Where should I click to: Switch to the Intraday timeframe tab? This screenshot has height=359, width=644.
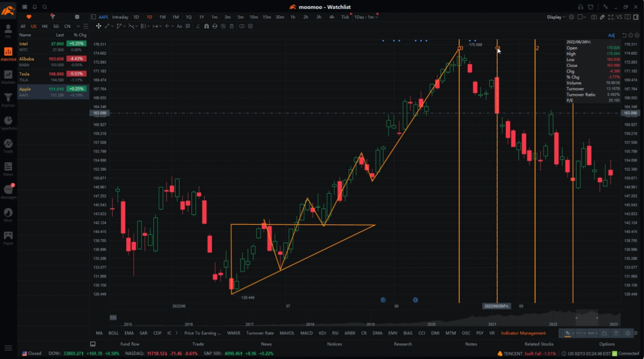[120, 17]
